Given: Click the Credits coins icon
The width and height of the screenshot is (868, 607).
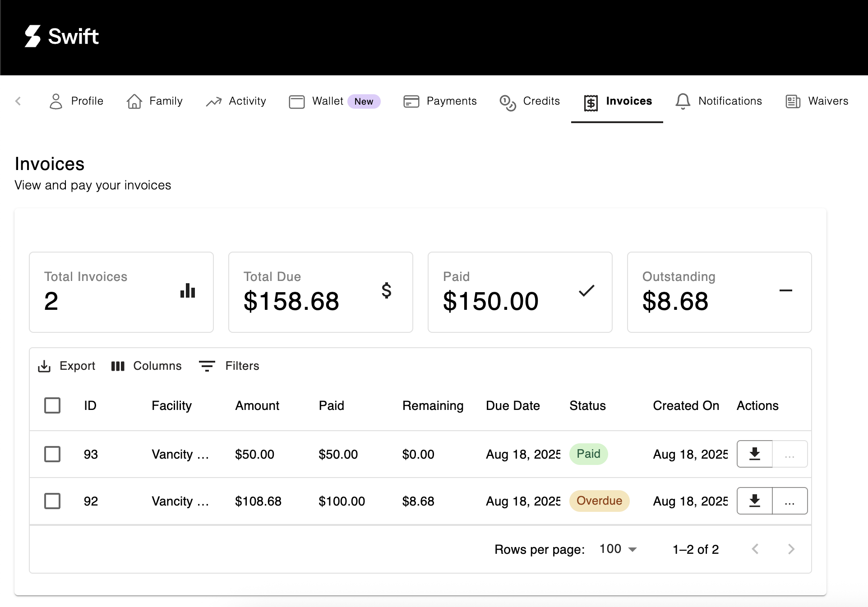Looking at the screenshot, I should pyautogui.click(x=508, y=102).
